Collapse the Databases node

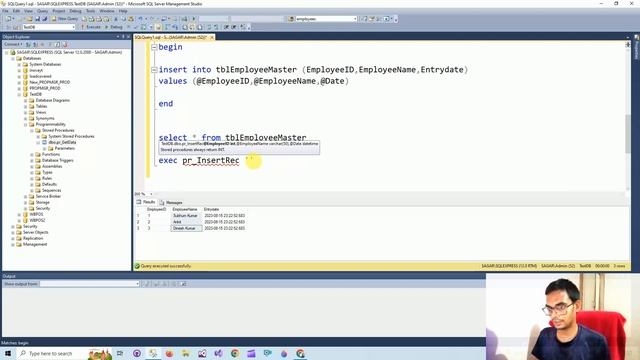13,58
